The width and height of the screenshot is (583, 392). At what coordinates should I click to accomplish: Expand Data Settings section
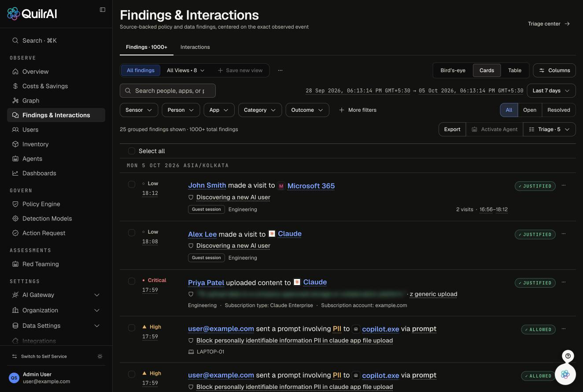pos(56,326)
